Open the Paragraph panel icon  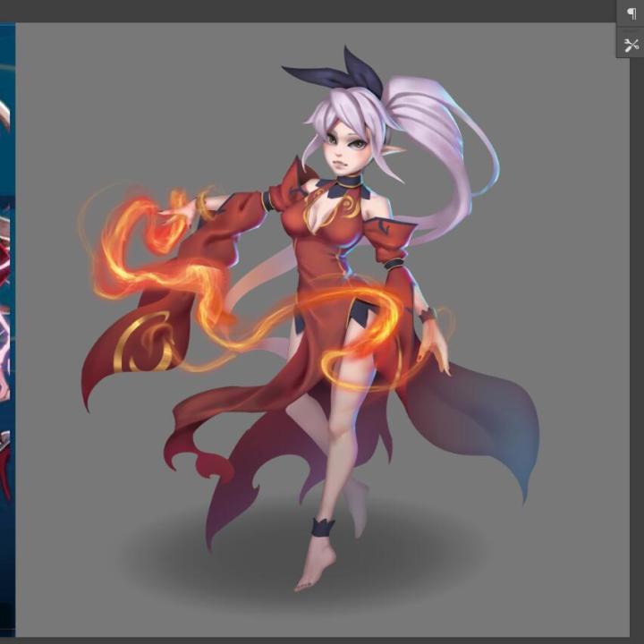[631, 13]
